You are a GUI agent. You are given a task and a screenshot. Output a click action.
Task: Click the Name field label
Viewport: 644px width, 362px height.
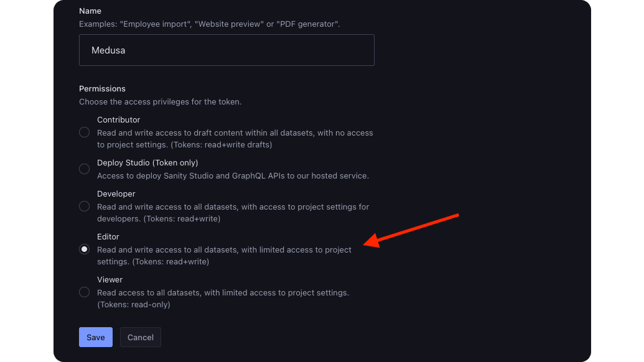(x=90, y=11)
